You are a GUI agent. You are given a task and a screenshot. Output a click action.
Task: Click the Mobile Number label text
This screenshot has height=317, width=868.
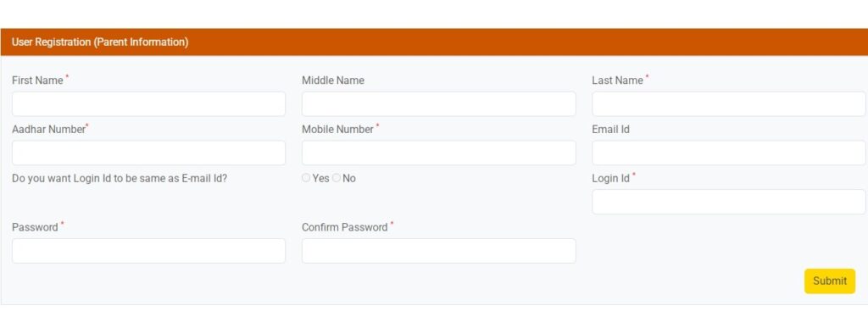pos(337,130)
